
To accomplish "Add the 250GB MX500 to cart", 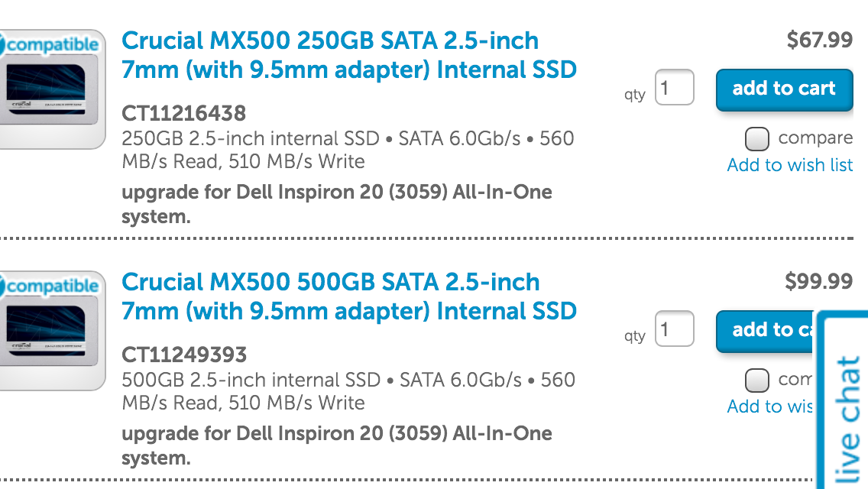I will coord(784,89).
